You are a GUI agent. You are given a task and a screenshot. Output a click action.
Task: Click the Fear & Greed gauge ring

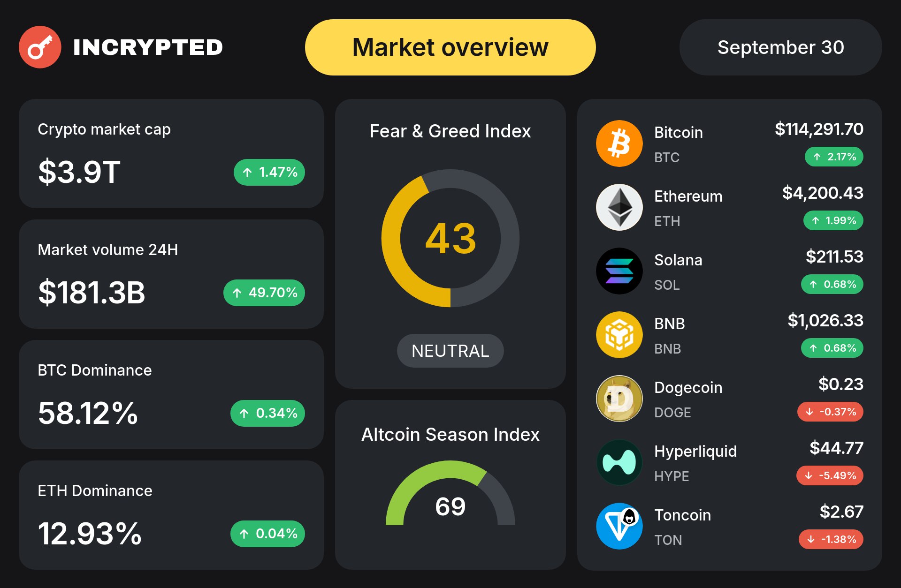[391, 238]
